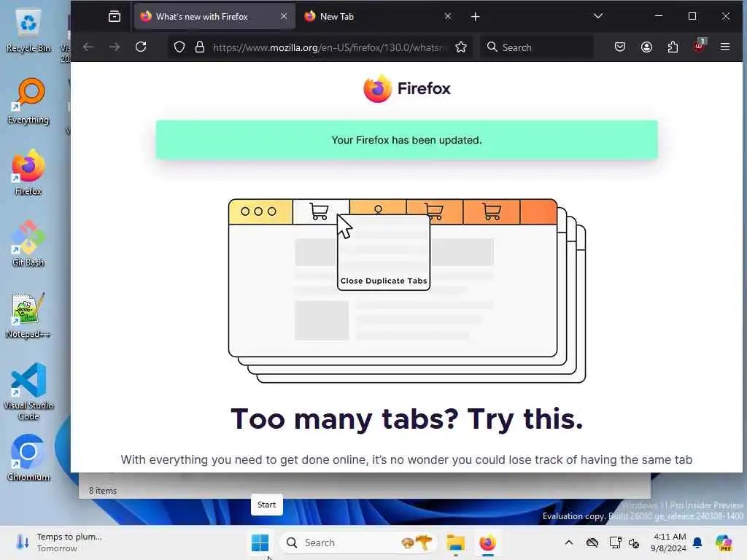This screenshot has width=747, height=560.
Task: Close the New Tab tab
Action: (x=448, y=17)
